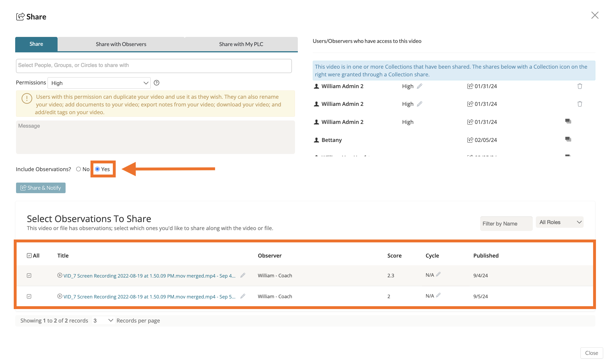Toggle the All observations checkbox
This screenshot has height=364, width=610.
[29, 256]
